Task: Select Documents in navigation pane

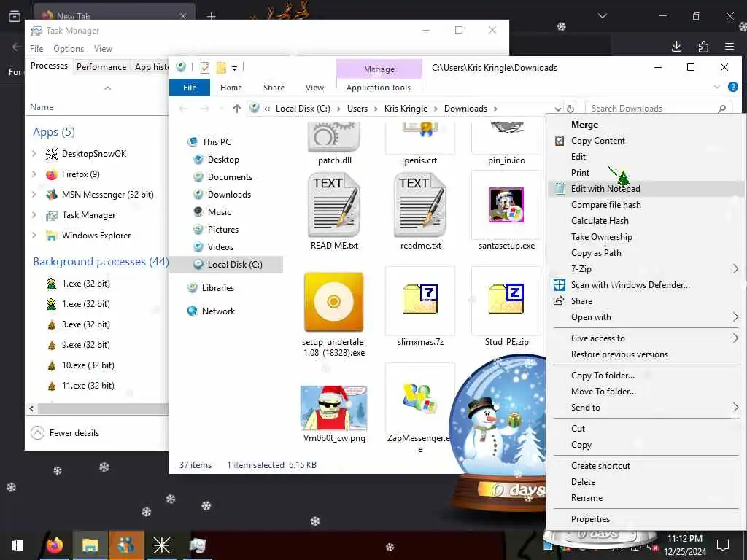Action: 230,176
